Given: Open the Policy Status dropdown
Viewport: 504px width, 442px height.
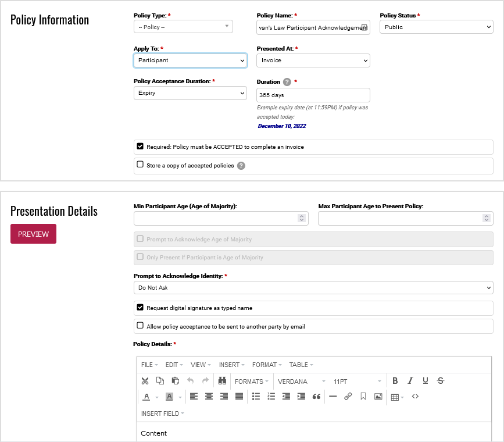Looking at the screenshot, I should pyautogui.click(x=436, y=27).
